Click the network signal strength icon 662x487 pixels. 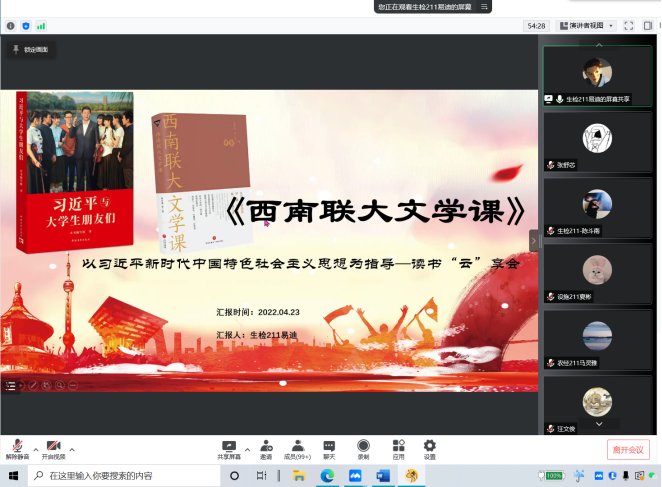coord(41,25)
